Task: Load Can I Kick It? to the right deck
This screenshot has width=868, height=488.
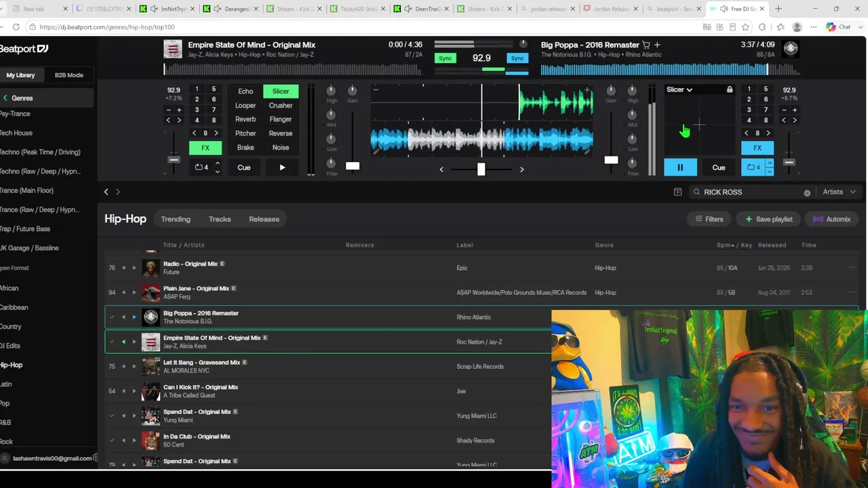Action: click(x=134, y=391)
